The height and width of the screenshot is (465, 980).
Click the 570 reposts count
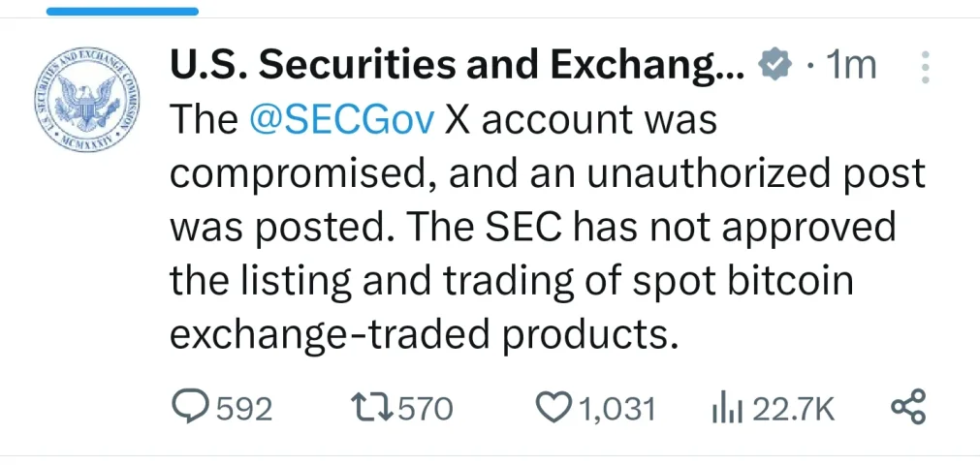(425, 410)
